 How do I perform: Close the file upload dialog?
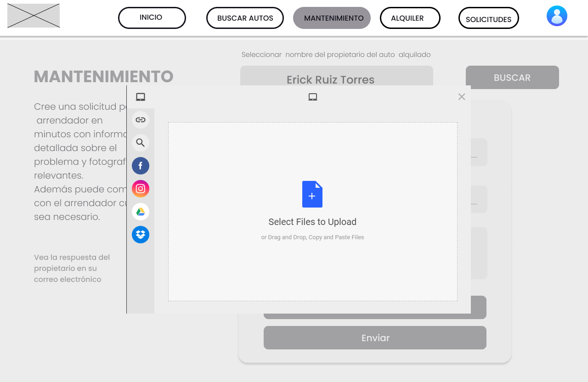point(462,96)
